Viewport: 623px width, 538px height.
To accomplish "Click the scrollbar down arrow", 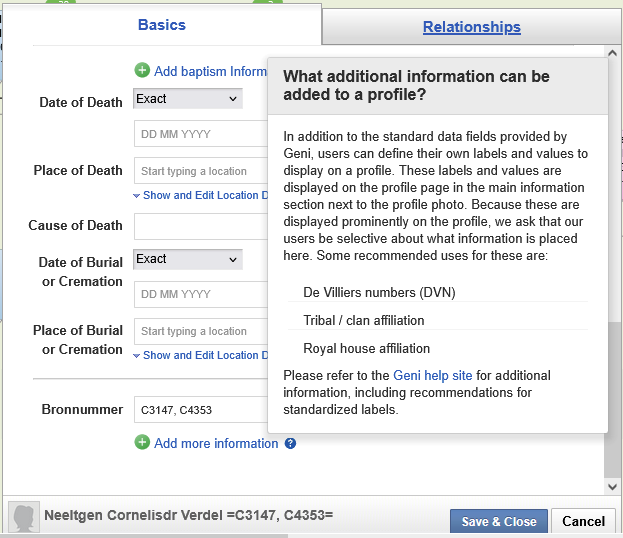I will 613,487.
